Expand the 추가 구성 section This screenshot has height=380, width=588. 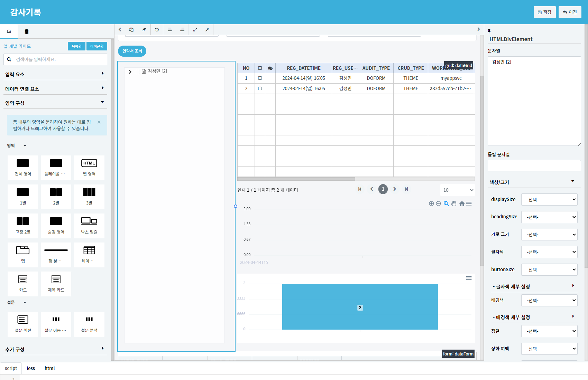[x=55, y=349]
